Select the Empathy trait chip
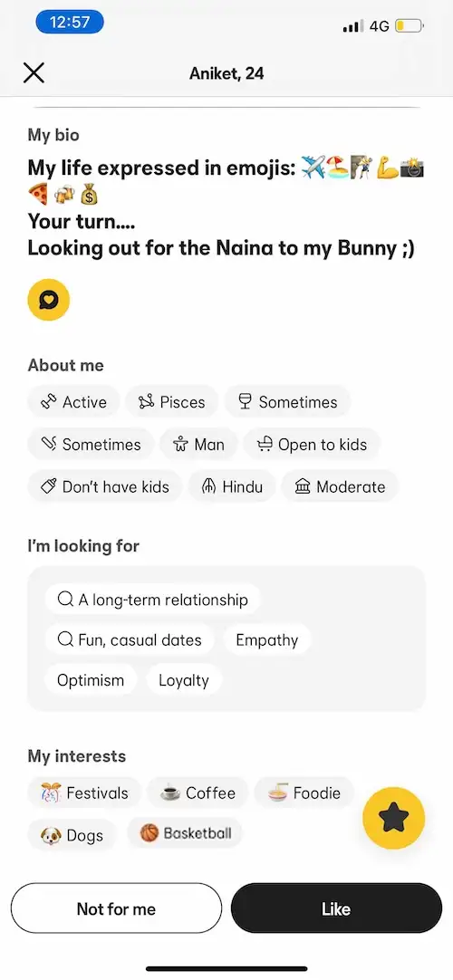 pos(266,640)
